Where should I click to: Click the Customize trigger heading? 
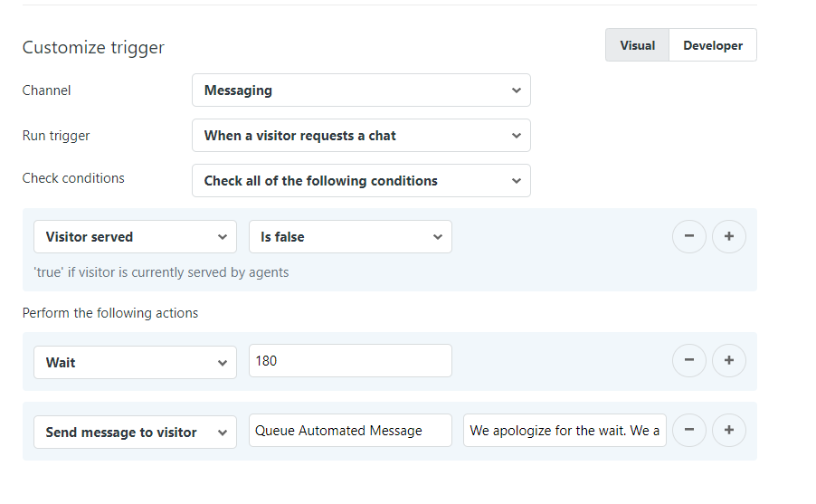pos(93,48)
